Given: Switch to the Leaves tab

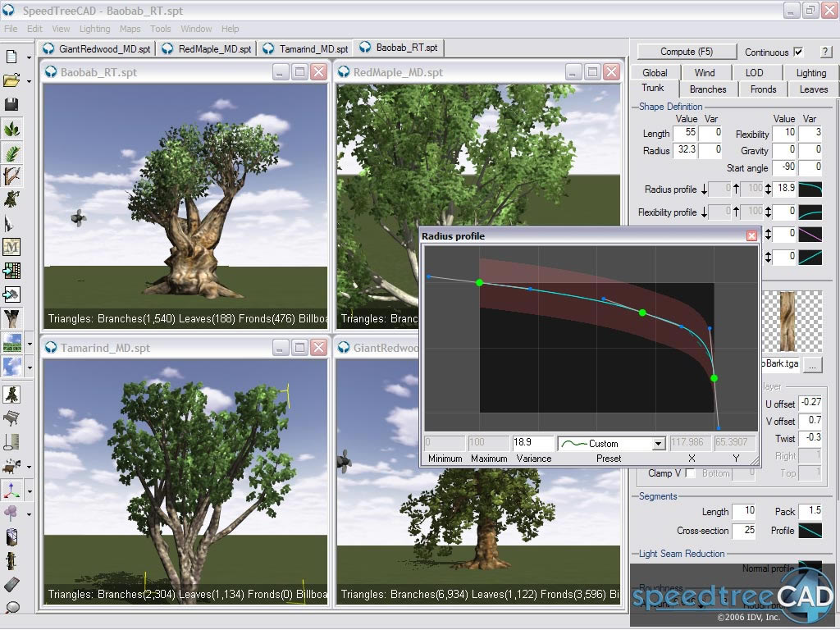Looking at the screenshot, I should 814,89.
